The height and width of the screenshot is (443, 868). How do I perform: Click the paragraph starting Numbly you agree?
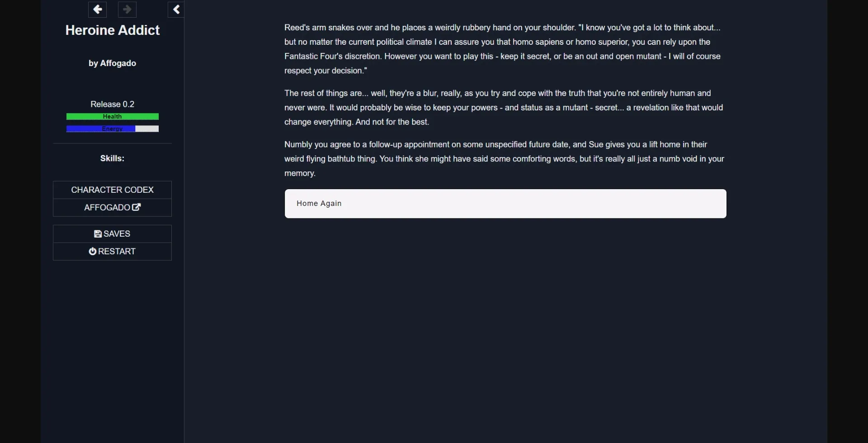[504, 159]
